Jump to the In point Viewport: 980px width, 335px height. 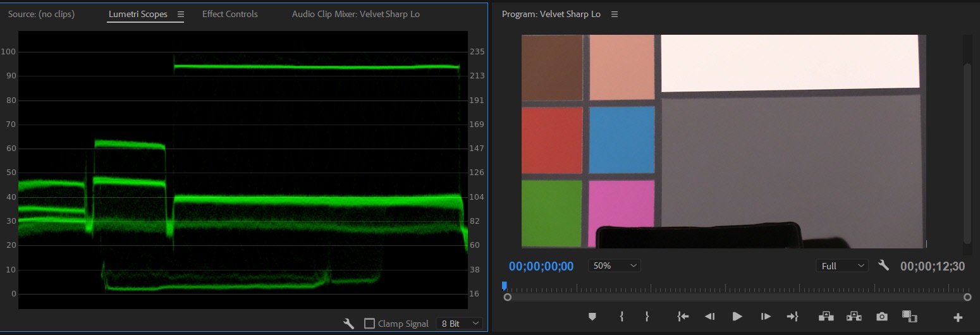[x=683, y=317]
